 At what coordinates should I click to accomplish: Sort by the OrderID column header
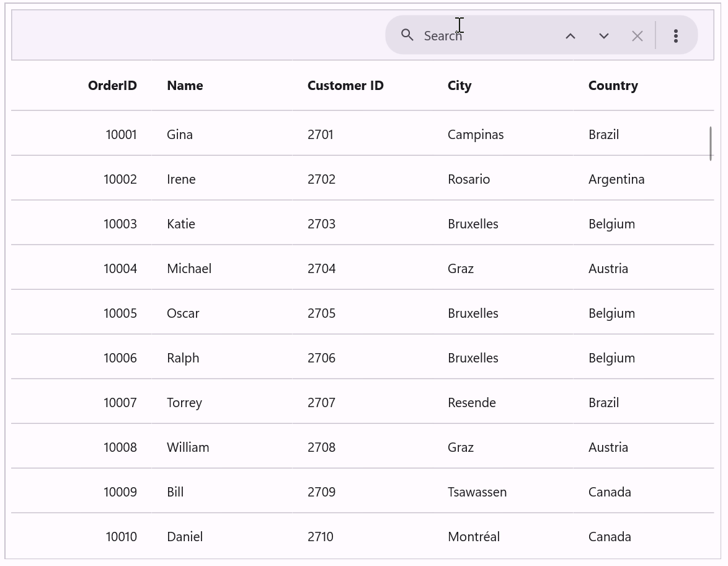(x=112, y=86)
